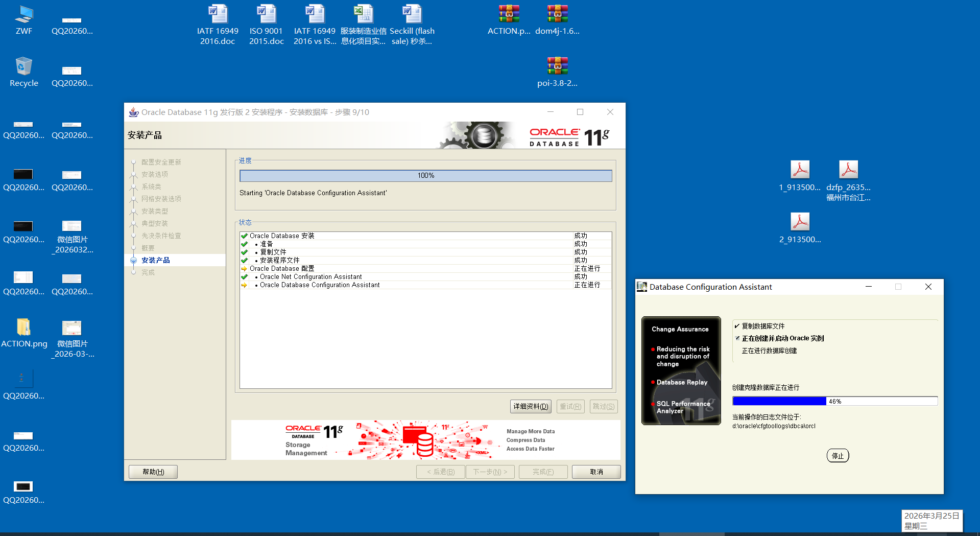Select 安装选项 step in sidebar

point(155,174)
